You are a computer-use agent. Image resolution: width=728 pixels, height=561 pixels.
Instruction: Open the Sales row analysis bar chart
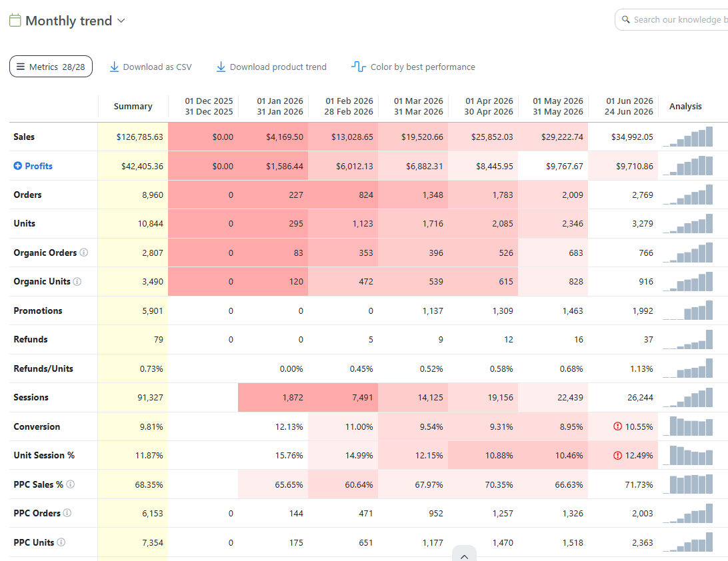[x=687, y=137]
